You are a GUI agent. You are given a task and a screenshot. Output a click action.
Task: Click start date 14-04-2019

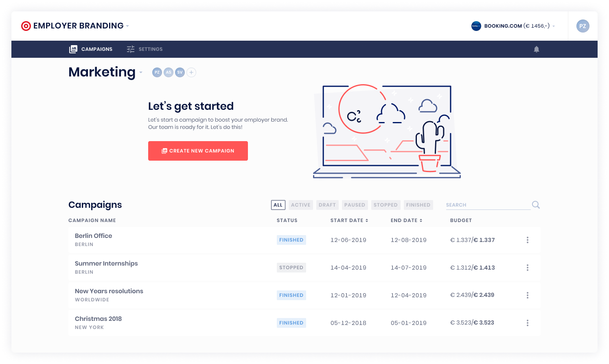348,268
